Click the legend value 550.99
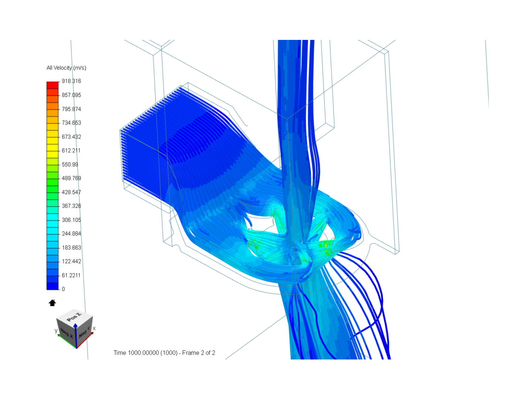This screenshot has width=532, height=399. [70, 164]
